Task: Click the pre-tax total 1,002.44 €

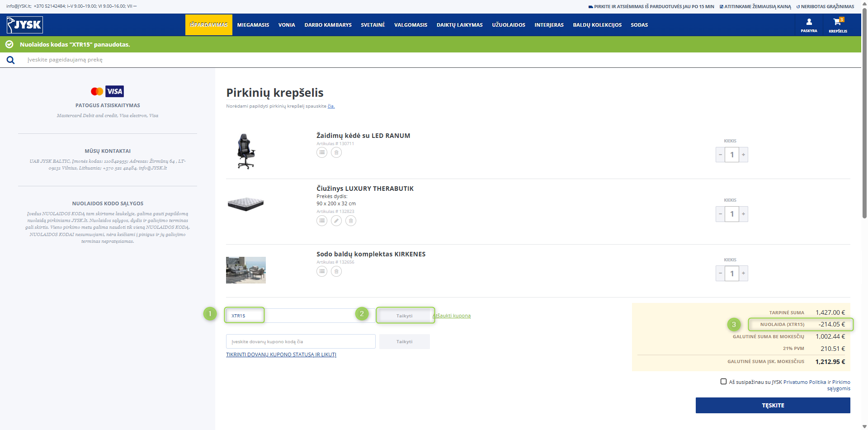Action: tap(830, 336)
